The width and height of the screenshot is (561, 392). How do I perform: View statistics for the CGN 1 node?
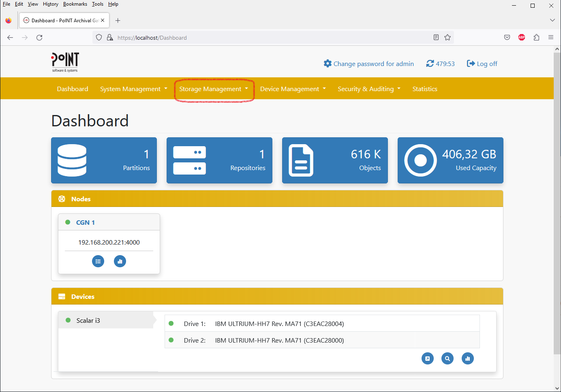[x=120, y=261]
